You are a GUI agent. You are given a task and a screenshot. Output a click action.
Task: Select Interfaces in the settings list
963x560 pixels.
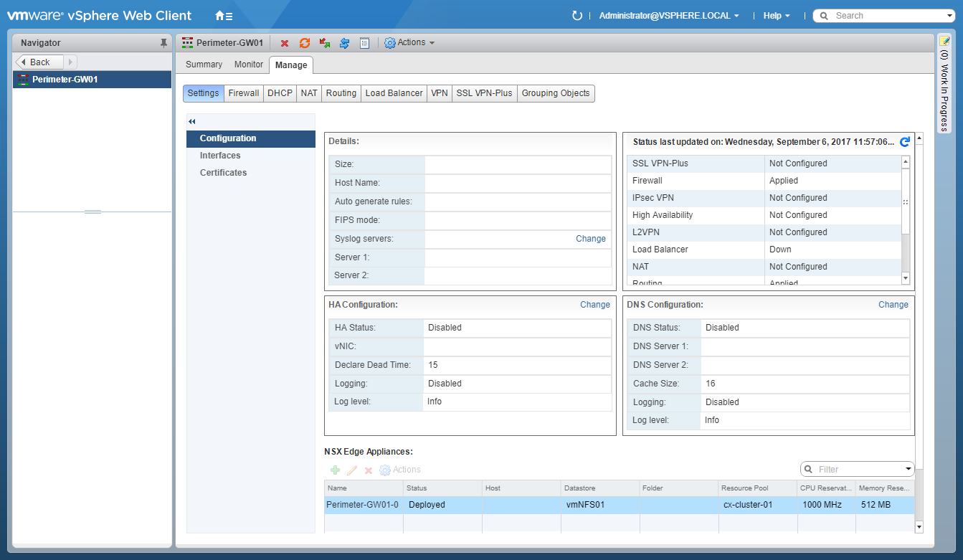(220, 156)
